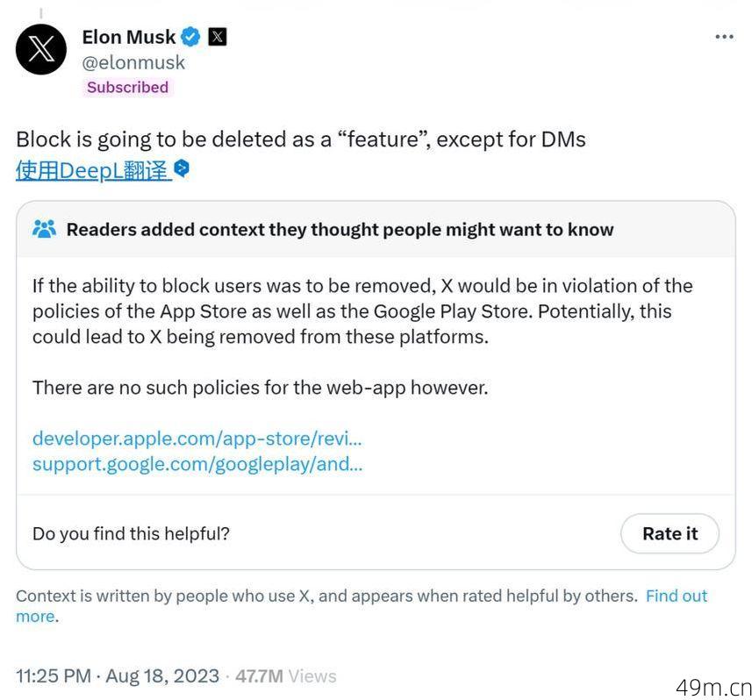Viewport: 752px width, 700px height.
Task: Translate post using the DeepL link
Action: 92,171
